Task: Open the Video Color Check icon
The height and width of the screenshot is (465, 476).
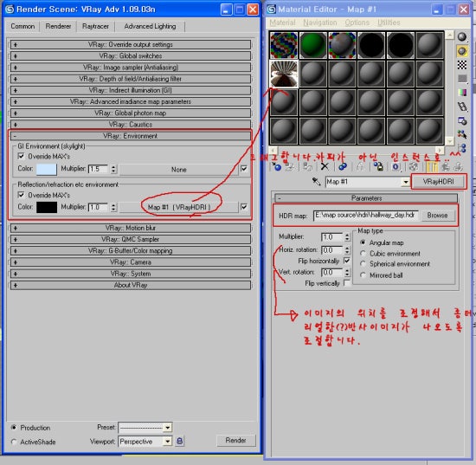Action: point(462,93)
